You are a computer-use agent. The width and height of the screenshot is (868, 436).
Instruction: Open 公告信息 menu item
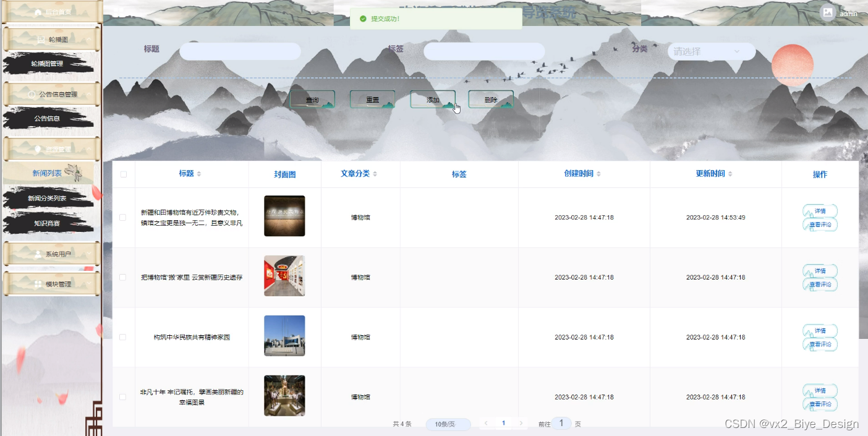pyautogui.click(x=47, y=118)
